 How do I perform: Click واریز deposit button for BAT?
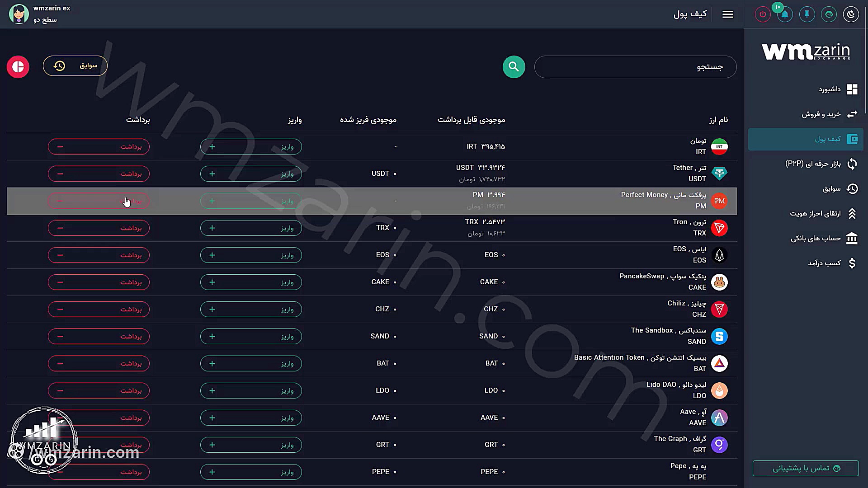251,363
